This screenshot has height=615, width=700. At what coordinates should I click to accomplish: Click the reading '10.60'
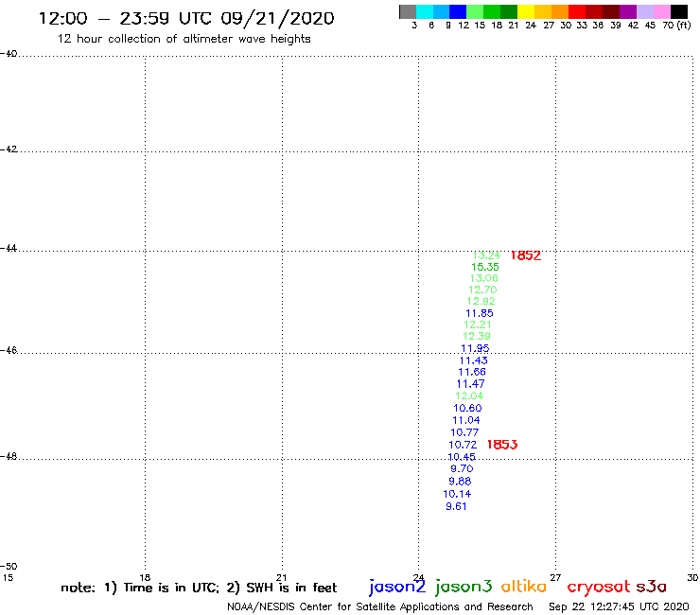click(x=467, y=408)
